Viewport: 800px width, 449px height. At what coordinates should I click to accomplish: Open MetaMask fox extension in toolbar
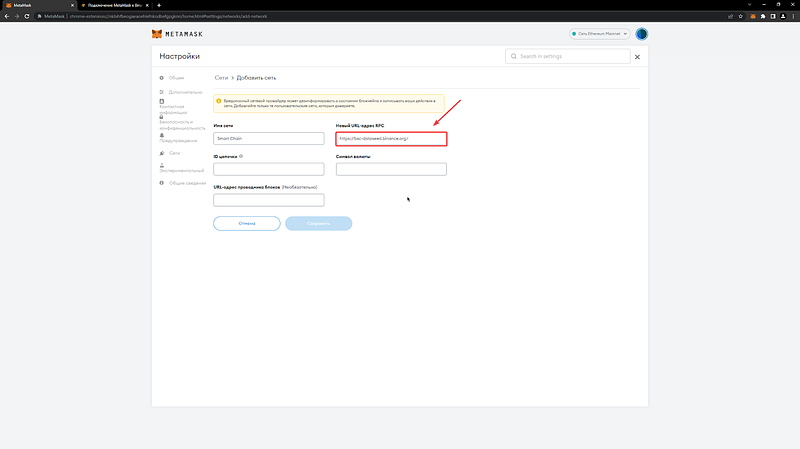753,16
